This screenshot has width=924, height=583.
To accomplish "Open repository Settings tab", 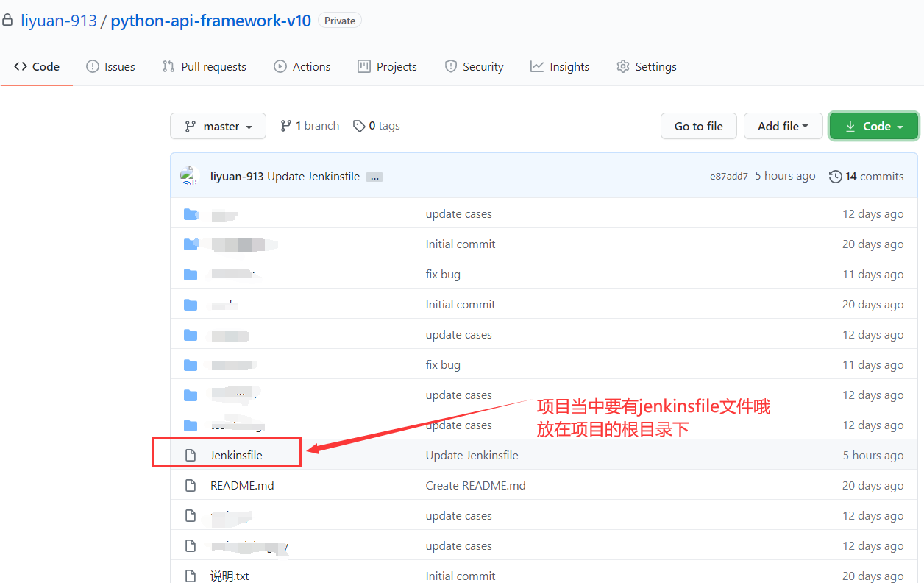I will click(646, 66).
